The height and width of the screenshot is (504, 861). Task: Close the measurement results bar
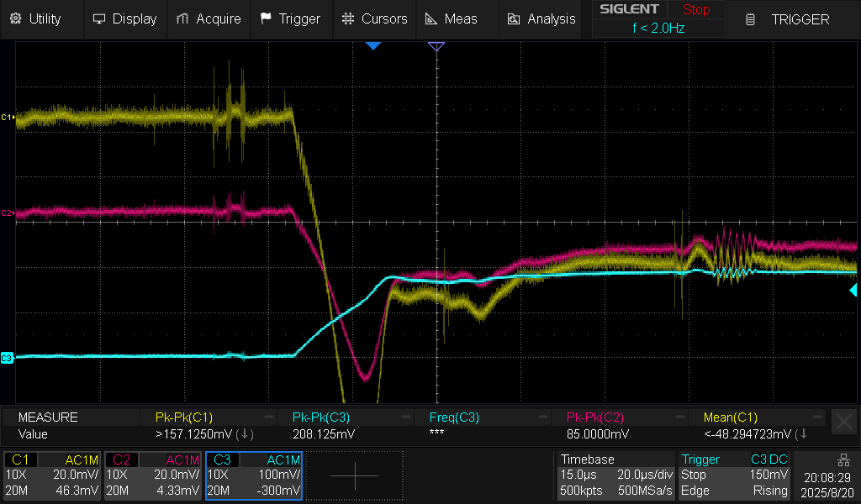[843, 422]
